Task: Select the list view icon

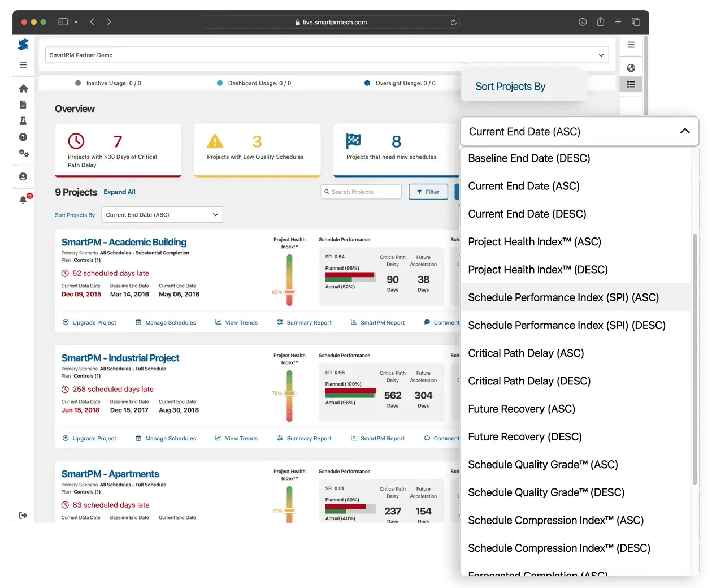Action: click(631, 84)
